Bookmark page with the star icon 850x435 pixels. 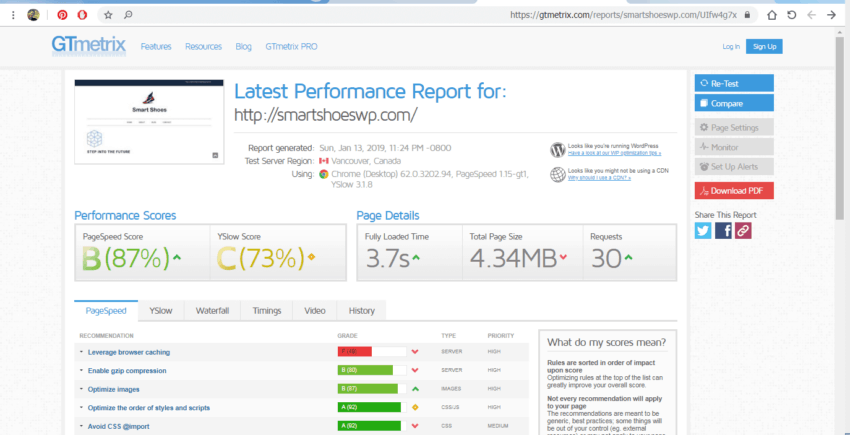(108, 15)
